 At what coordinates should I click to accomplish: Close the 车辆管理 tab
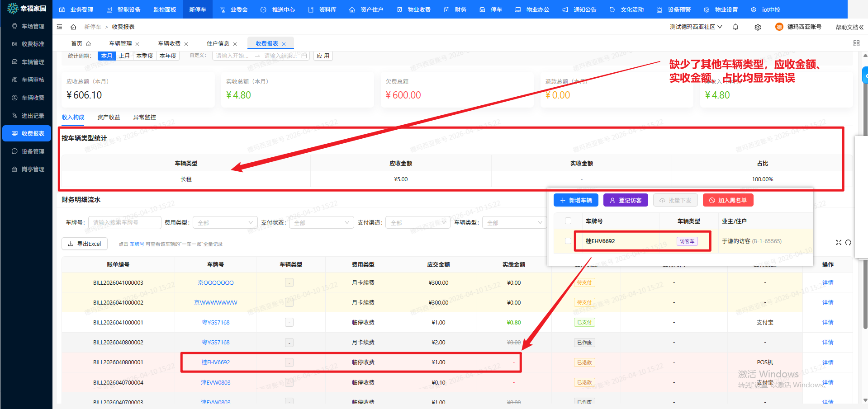click(138, 44)
